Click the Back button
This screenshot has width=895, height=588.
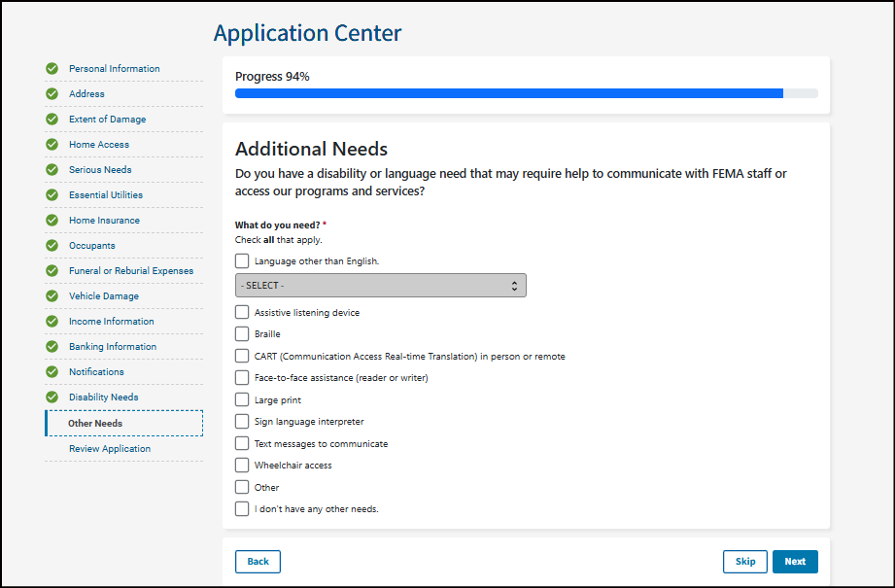tap(258, 562)
